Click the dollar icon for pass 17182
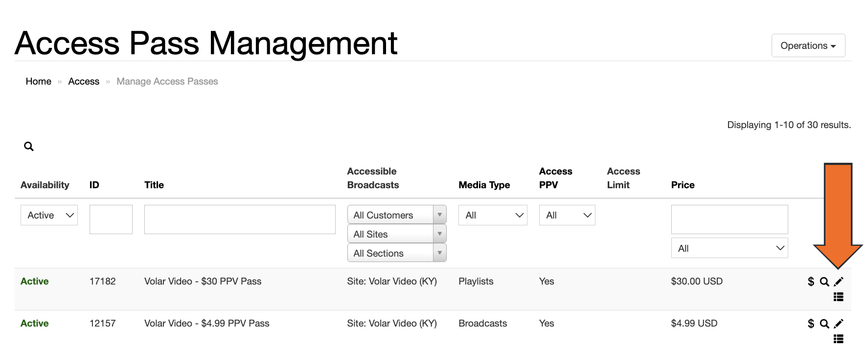The image size is (868, 351). (811, 282)
